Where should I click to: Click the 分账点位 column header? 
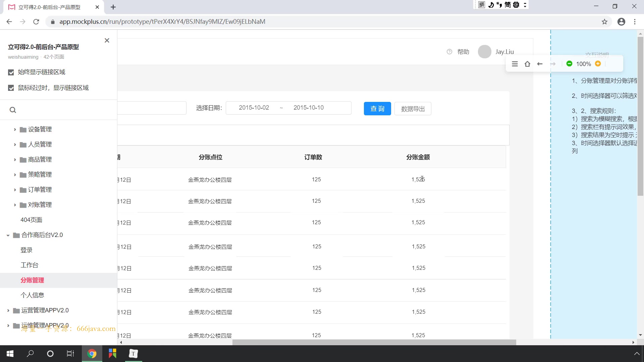(x=210, y=157)
